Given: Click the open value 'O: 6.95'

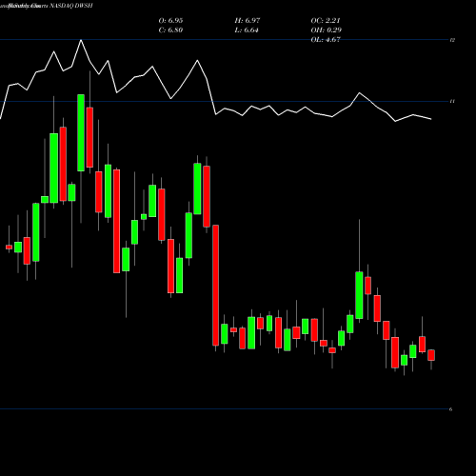Looking at the screenshot, I should (x=170, y=21).
